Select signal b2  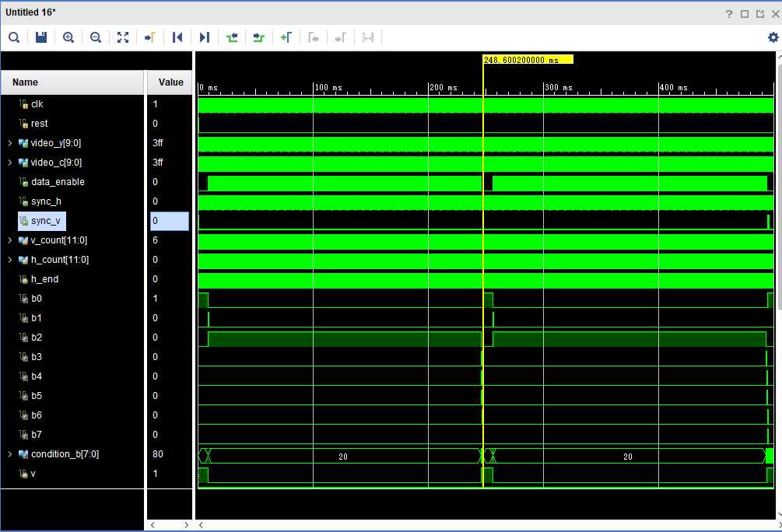tap(37, 338)
